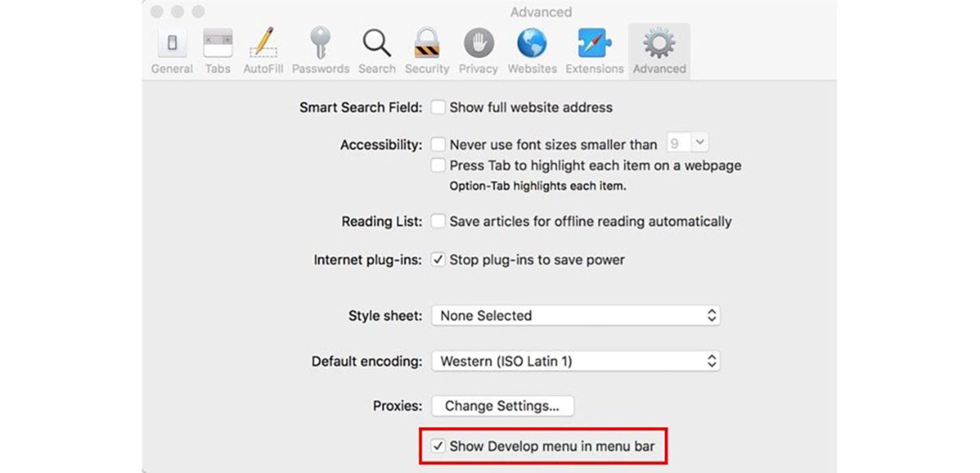This screenshot has width=980, height=473.
Task: Select the AutoFill pencil icon
Action: point(263,43)
